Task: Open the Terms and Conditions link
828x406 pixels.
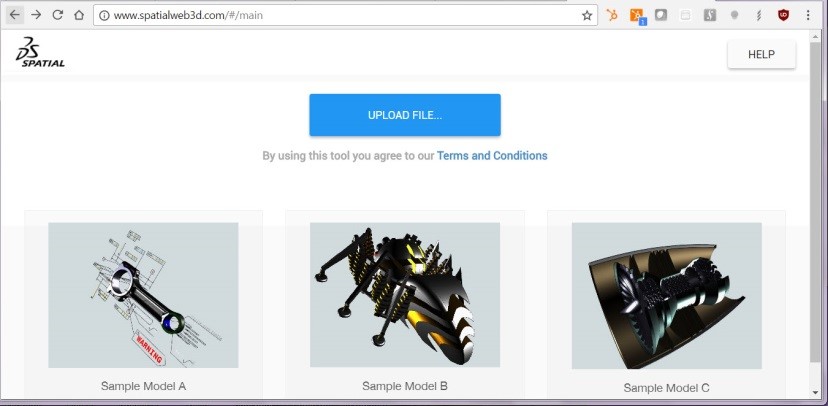Action: coord(492,156)
